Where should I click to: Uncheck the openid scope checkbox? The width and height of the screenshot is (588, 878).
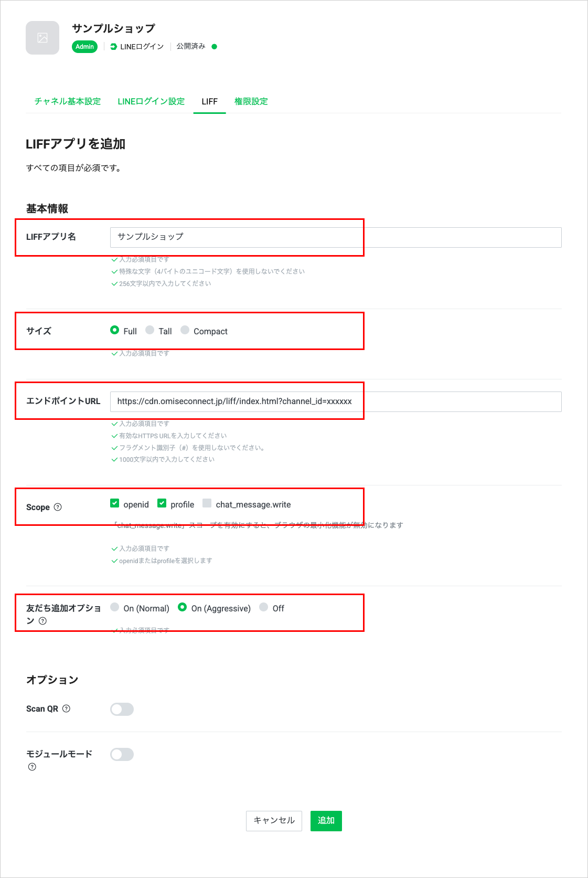[x=115, y=503]
